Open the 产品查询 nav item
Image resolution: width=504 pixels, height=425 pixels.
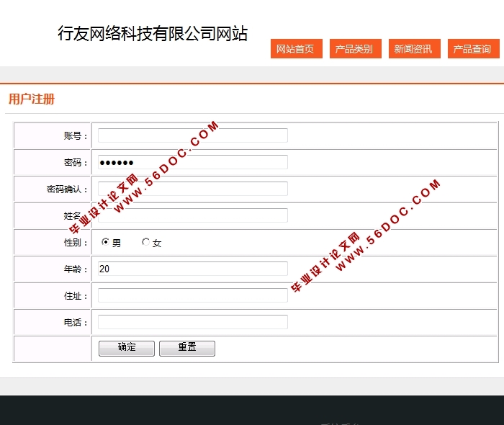pos(474,49)
